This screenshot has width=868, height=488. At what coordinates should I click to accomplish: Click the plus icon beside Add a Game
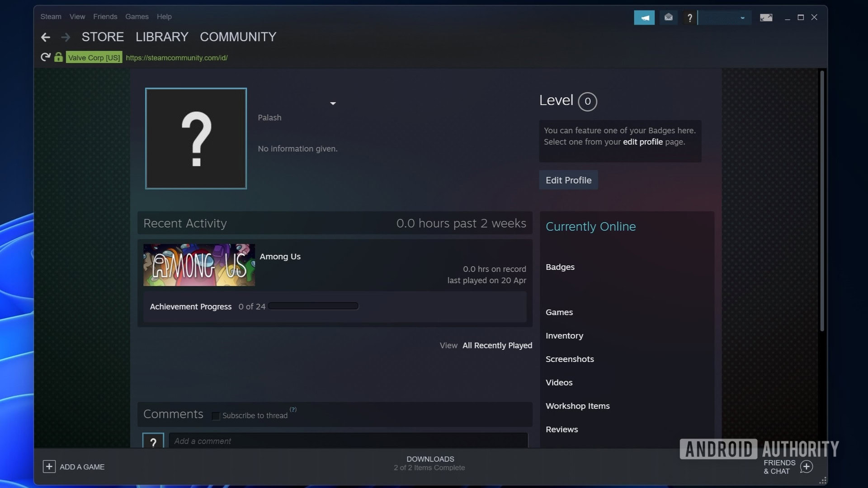(x=49, y=466)
